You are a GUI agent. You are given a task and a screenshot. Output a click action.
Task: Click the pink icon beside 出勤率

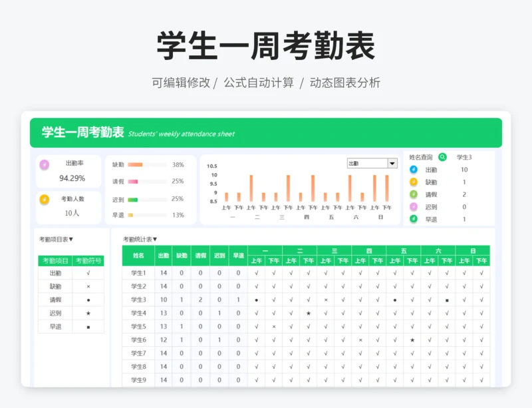(45, 165)
